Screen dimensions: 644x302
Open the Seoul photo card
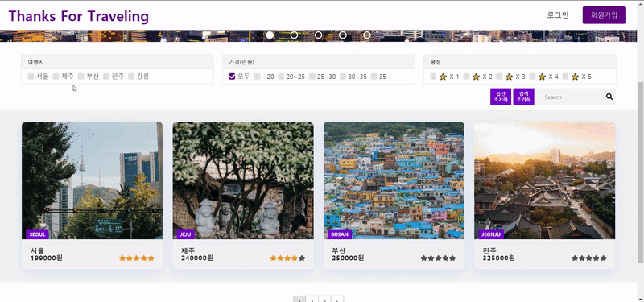92,180
